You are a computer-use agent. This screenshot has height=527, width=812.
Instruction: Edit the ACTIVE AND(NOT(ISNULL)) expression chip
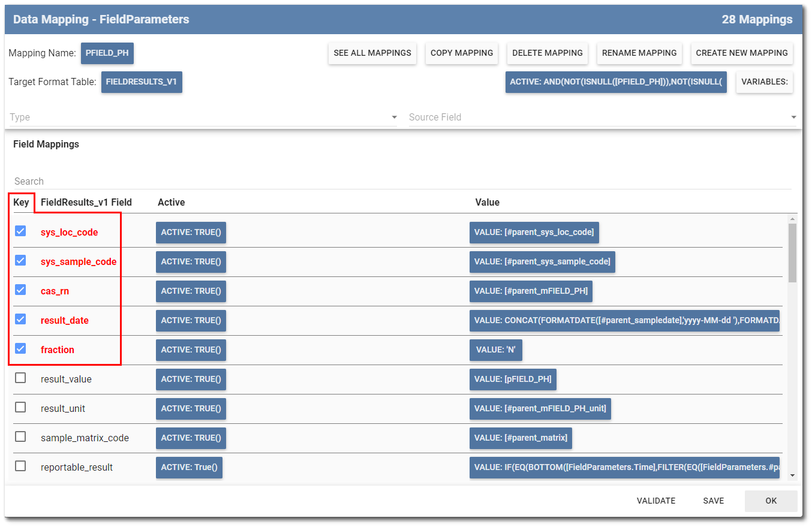(616, 82)
